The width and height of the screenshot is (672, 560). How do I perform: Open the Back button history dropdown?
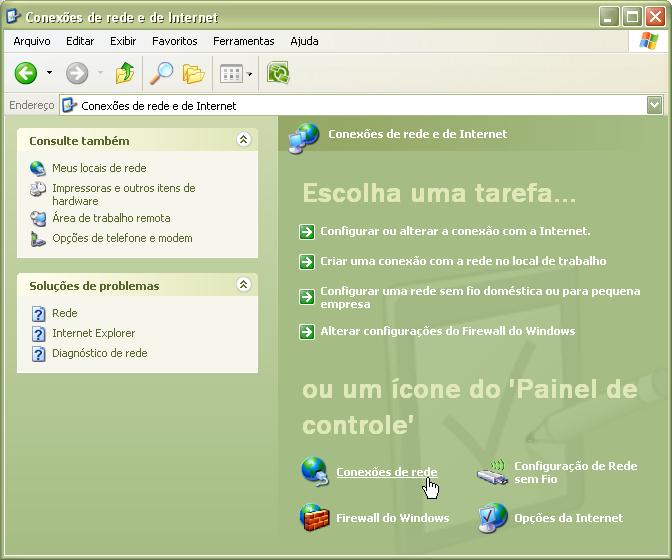pos(50,73)
